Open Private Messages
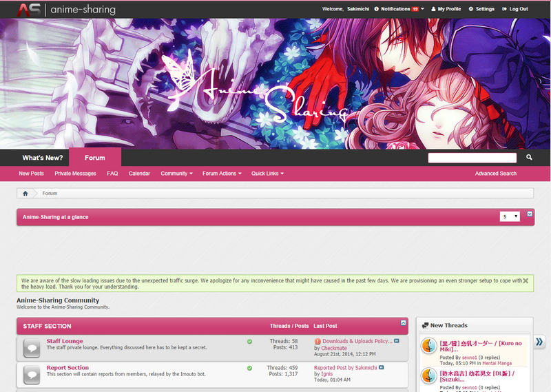The image size is (551, 392). (75, 174)
